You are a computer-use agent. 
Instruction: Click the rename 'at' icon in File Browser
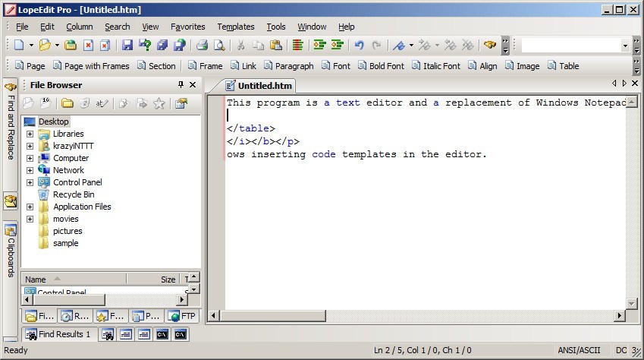coord(102,103)
